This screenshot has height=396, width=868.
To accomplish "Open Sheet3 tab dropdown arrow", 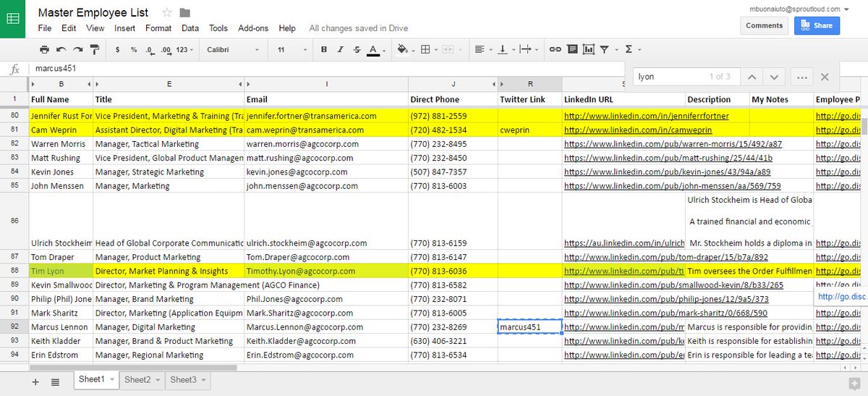I will (204, 380).
